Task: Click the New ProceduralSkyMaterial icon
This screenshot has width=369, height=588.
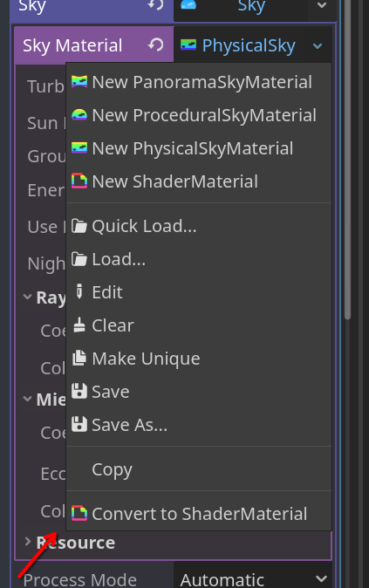Action: coord(79,114)
